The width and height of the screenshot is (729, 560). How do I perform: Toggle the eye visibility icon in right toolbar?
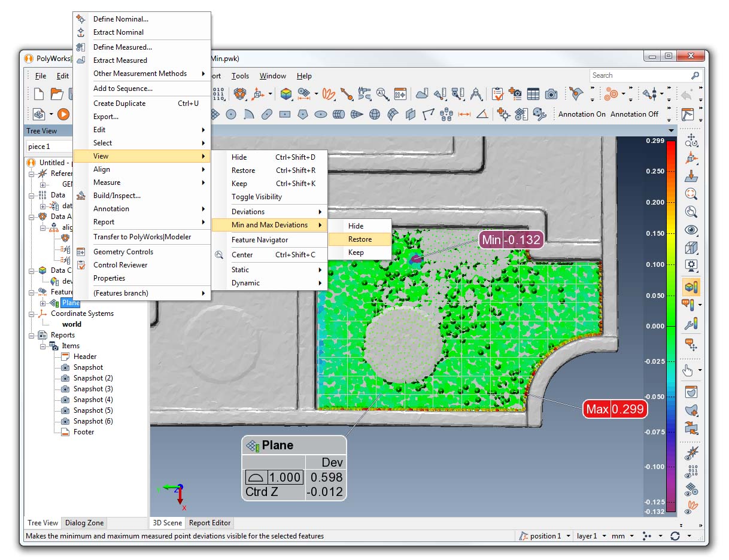[x=691, y=229]
